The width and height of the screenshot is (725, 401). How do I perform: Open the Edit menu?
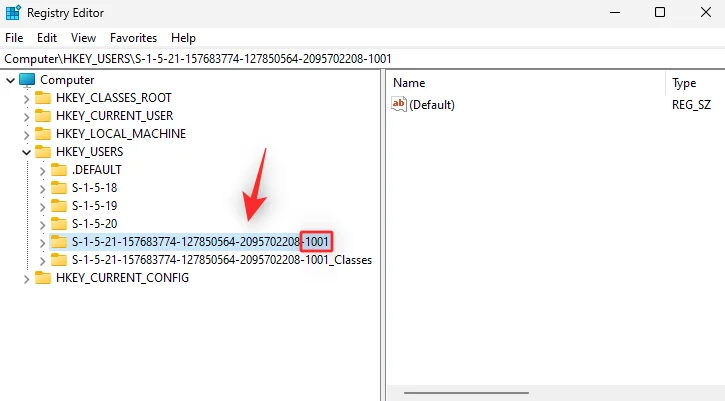[x=47, y=37]
